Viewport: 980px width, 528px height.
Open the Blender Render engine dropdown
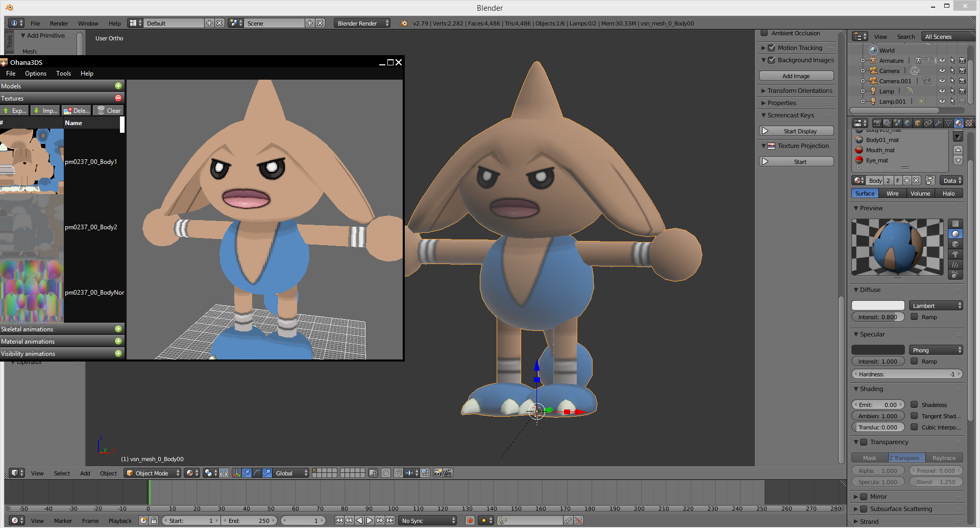point(362,23)
